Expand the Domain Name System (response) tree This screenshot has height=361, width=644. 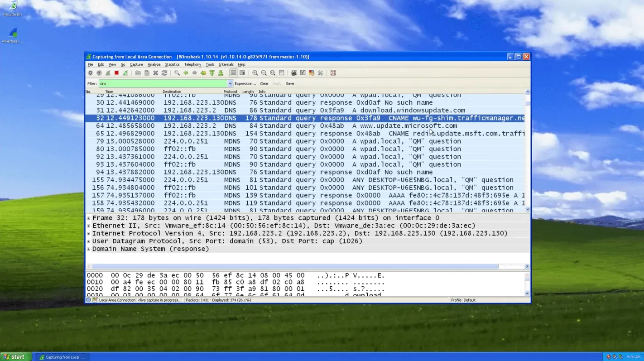click(89, 249)
